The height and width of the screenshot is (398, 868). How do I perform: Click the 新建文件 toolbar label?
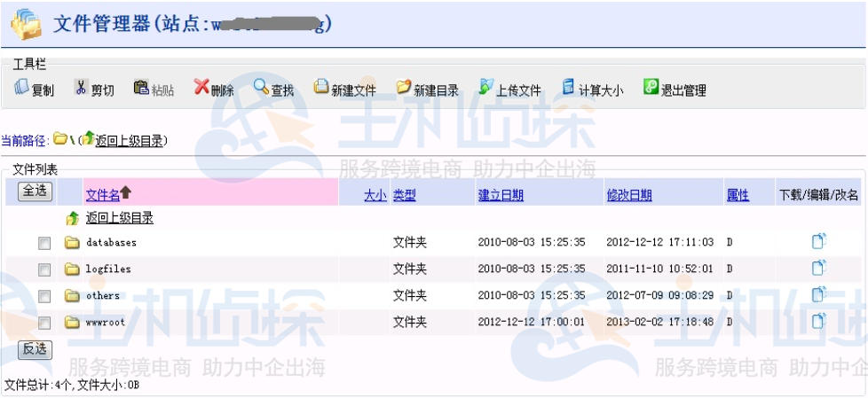[x=354, y=90]
